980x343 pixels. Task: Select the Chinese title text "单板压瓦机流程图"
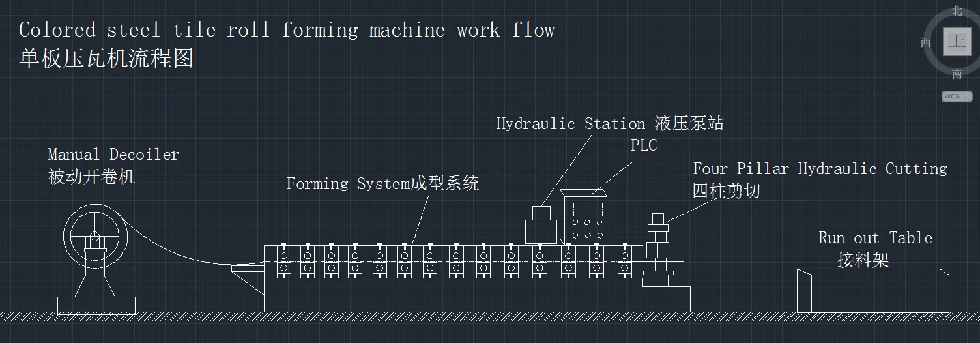(106, 59)
